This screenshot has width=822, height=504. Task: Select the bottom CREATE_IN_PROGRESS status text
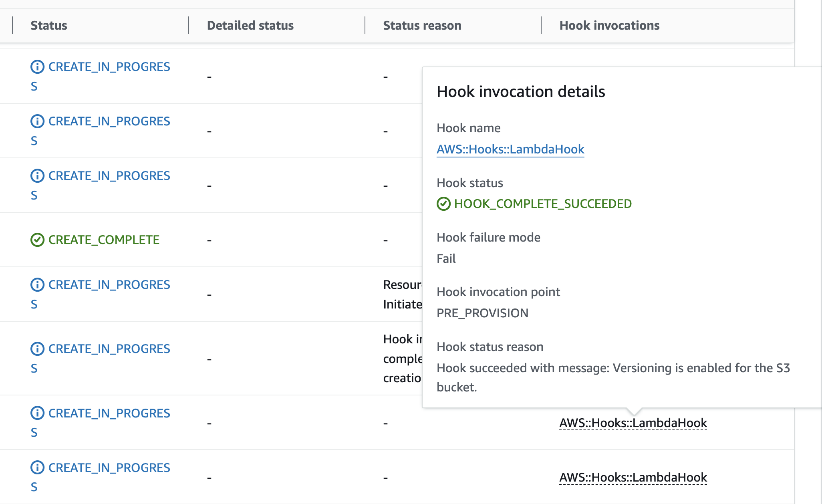pyautogui.click(x=109, y=468)
